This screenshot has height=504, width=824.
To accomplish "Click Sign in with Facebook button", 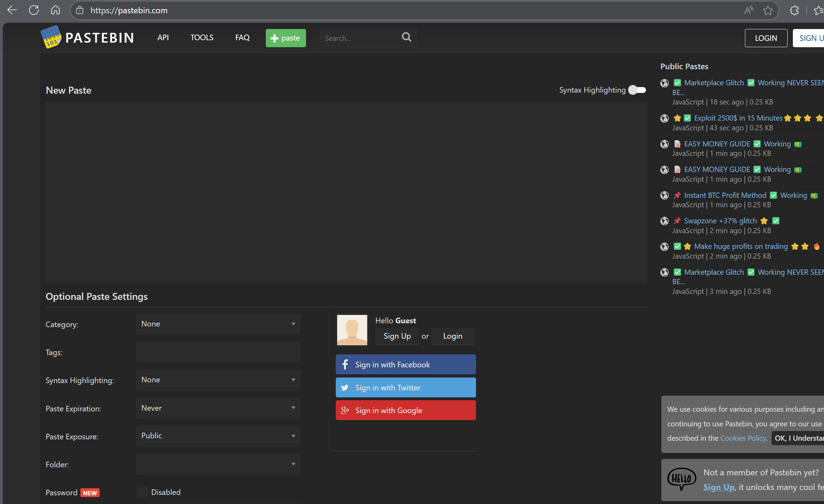I will [x=406, y=365].
